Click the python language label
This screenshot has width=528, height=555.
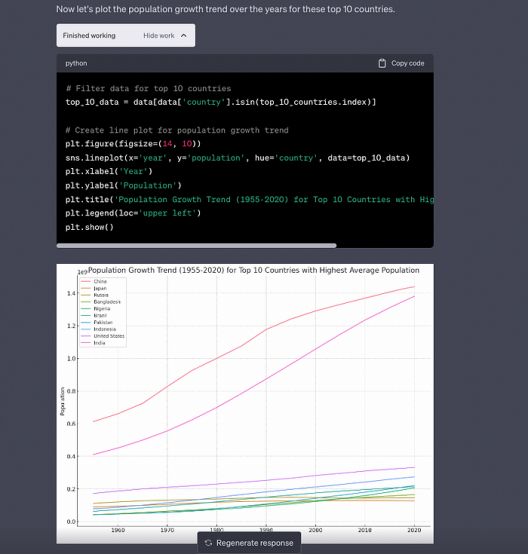[76, 63]
